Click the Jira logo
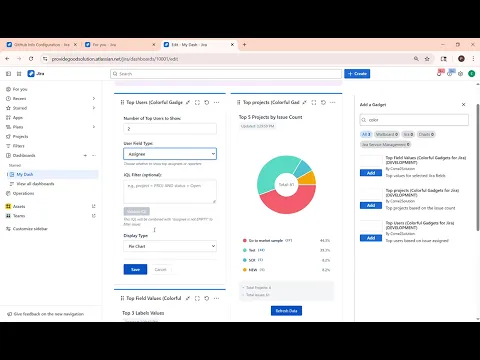480x360 pixels. (x=36, y=74)
